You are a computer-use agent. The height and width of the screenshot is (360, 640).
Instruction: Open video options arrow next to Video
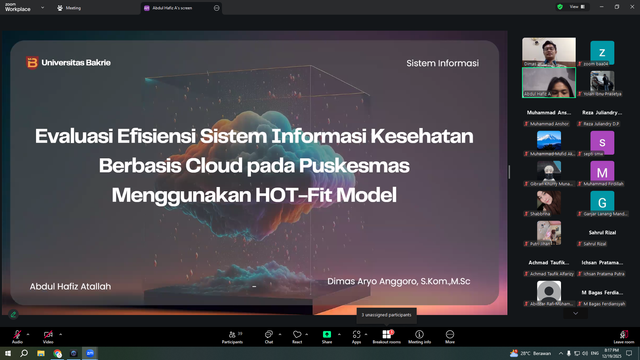pyautogui.click(x=60, y=334)
